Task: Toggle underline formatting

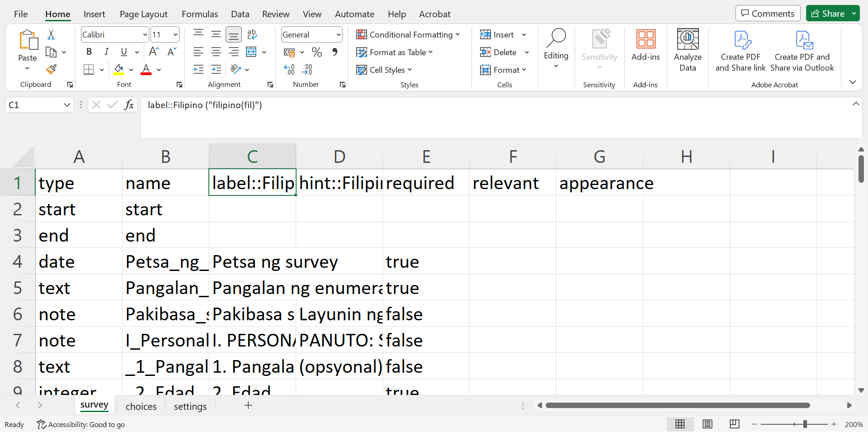Action: click(x=123, y=52)
